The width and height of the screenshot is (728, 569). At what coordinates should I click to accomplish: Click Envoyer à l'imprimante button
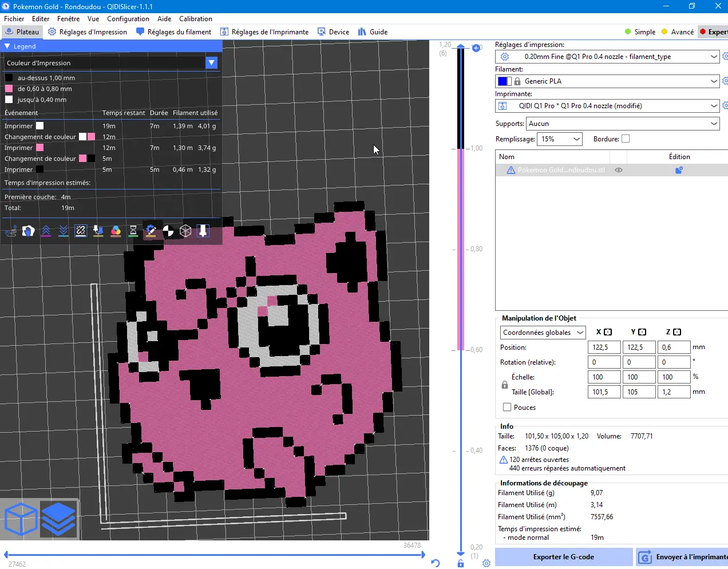pos(682,557)
